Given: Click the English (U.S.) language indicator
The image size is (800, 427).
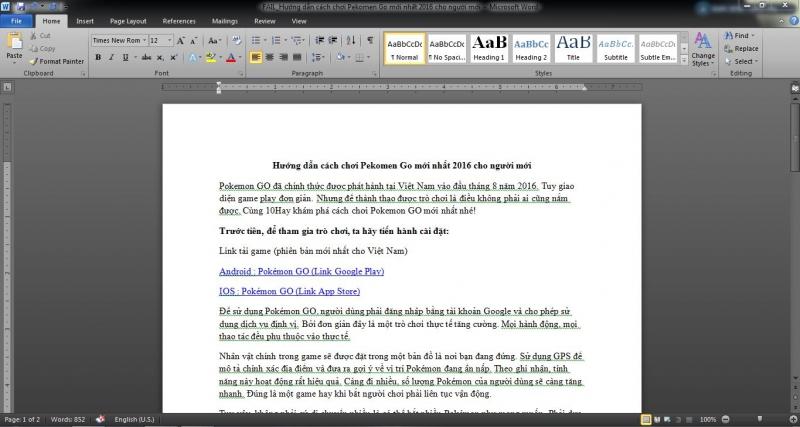Looking at the screenshot, I should coord(134,419).
